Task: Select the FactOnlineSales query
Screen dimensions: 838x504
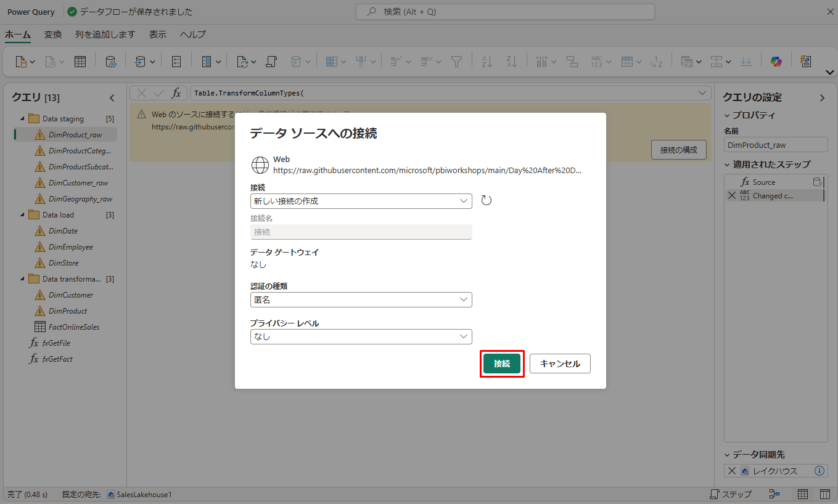Action: click(73, 327)
